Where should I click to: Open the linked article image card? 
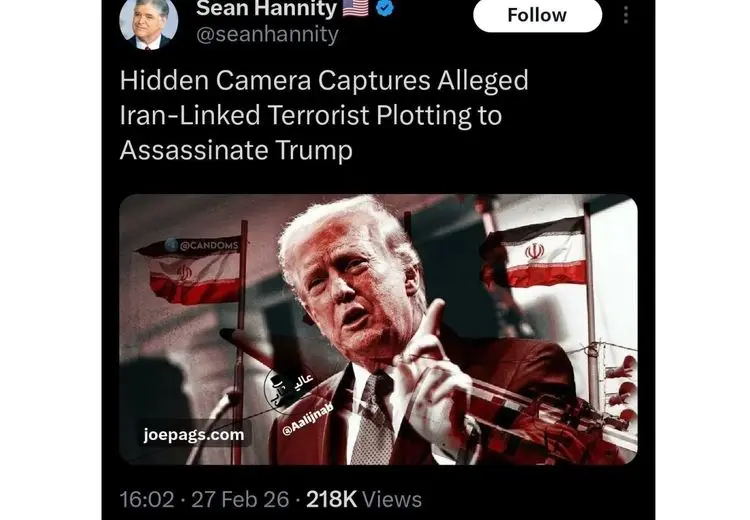point(378,330)
